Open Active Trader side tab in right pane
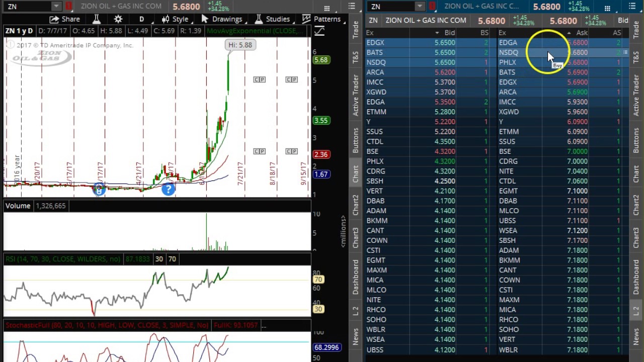 point(636,95)
